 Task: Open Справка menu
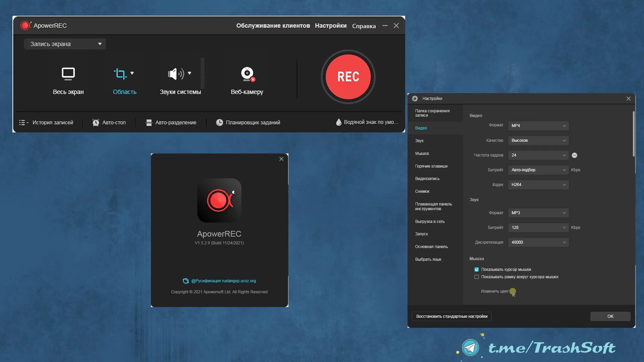[364, 26]
